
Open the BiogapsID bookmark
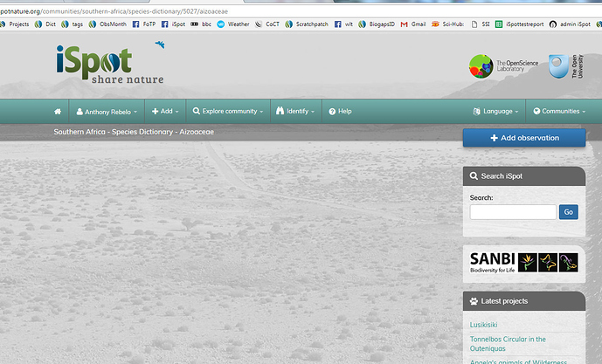377,24
